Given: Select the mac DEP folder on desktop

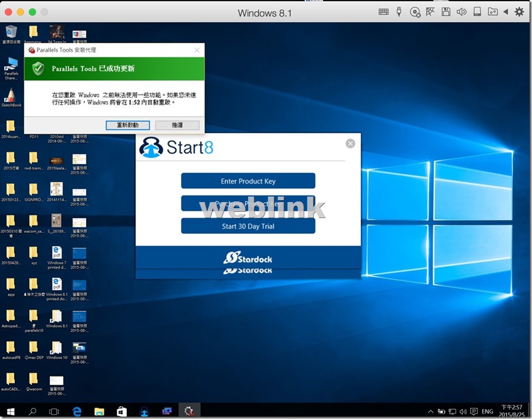Looking at the screenshot, I should tap(34, 350).
